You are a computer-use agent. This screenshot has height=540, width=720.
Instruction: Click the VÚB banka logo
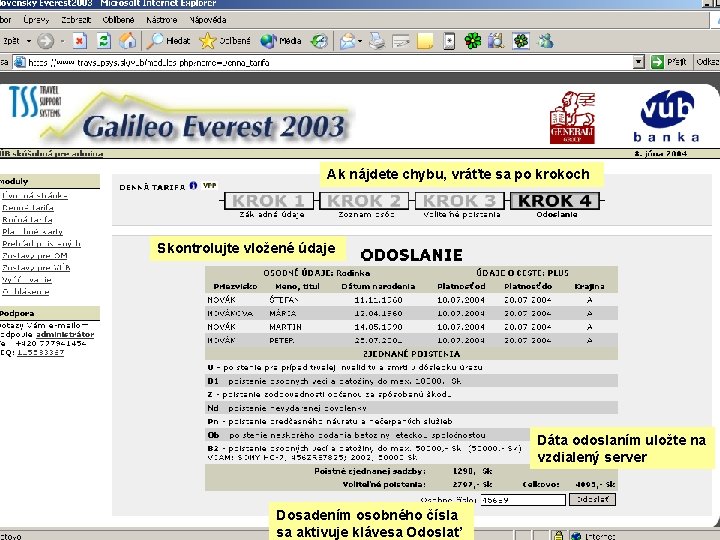point(666,117)
